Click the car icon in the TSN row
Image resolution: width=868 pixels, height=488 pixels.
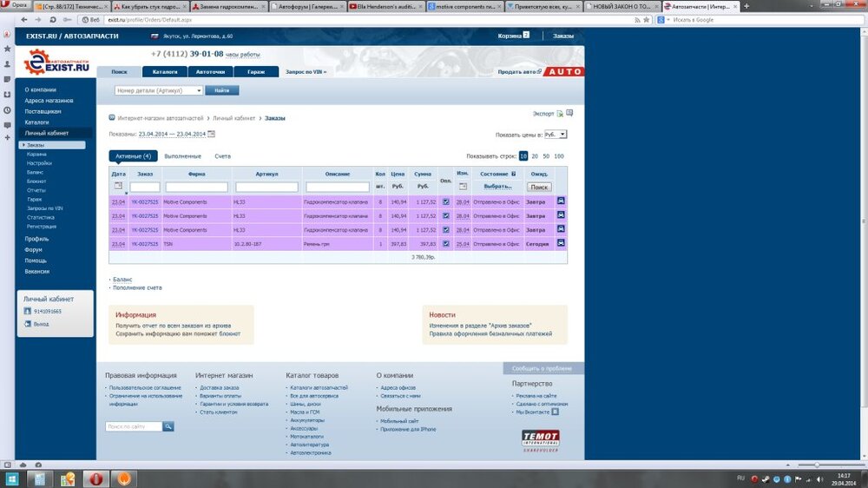point(561,244)
